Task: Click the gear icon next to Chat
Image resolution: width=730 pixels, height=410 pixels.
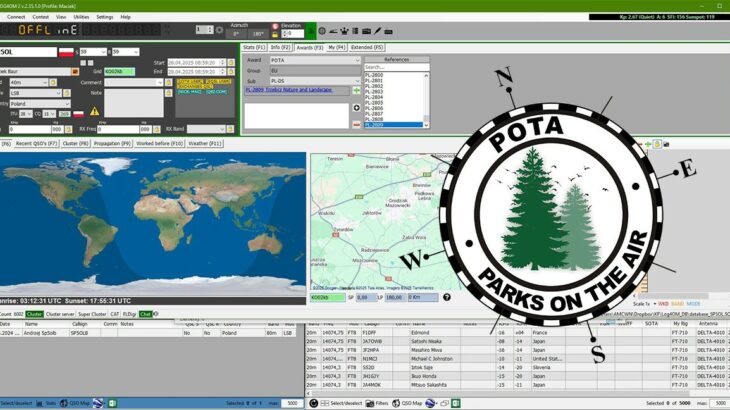Action: [156, 314]
